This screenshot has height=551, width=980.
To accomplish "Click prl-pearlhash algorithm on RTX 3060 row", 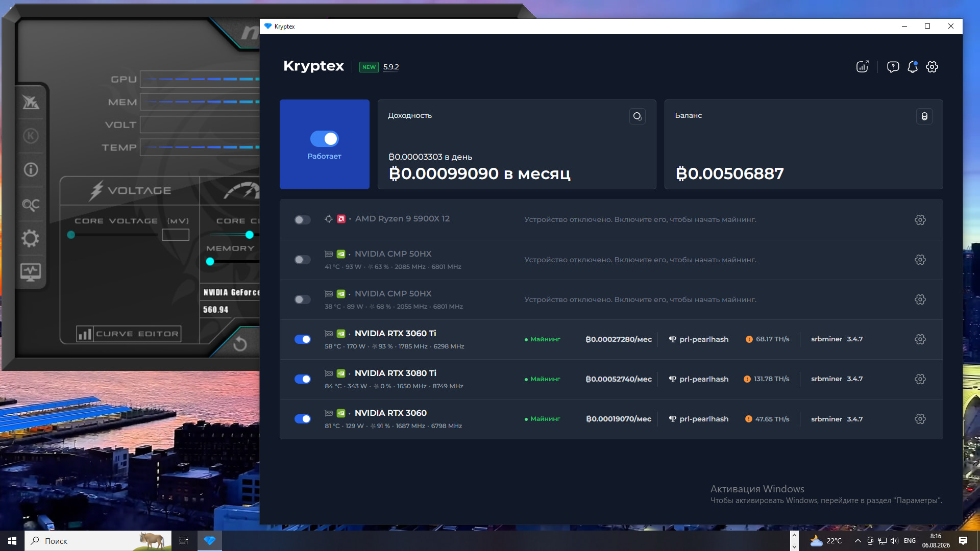I will (699, 419).
